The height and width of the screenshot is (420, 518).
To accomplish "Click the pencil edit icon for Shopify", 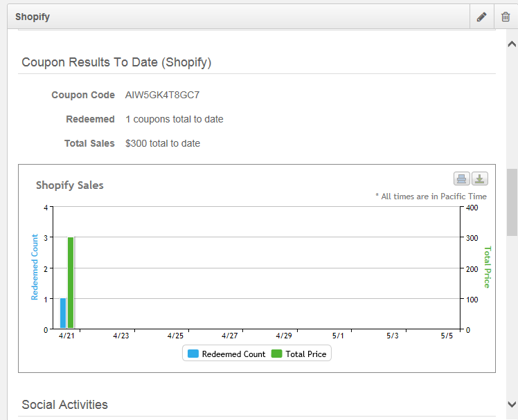I will pyautogui.click(x=482, y=17).
